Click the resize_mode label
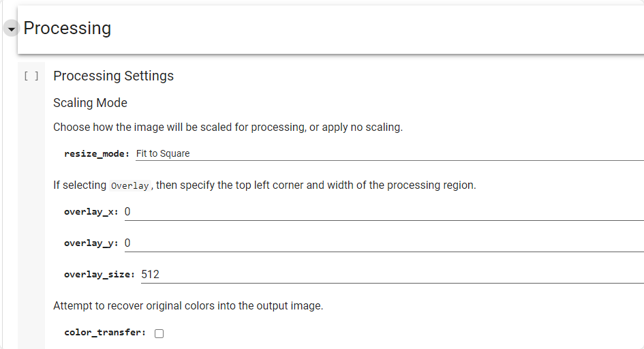The width and height of the screenshot is (644, 349). click(x=96, y=154)
